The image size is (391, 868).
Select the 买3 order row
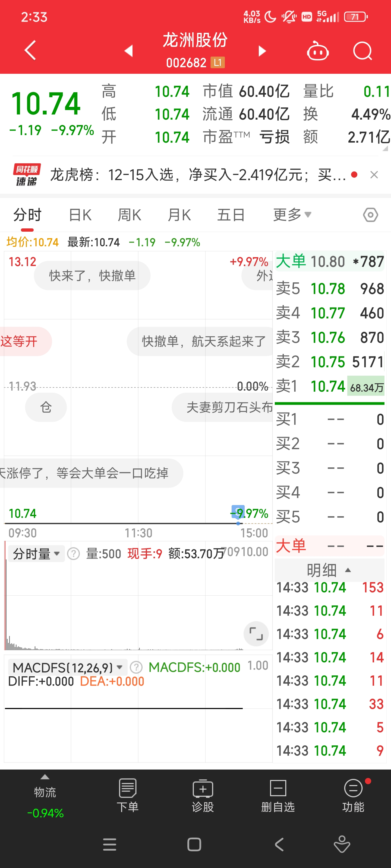330,468
